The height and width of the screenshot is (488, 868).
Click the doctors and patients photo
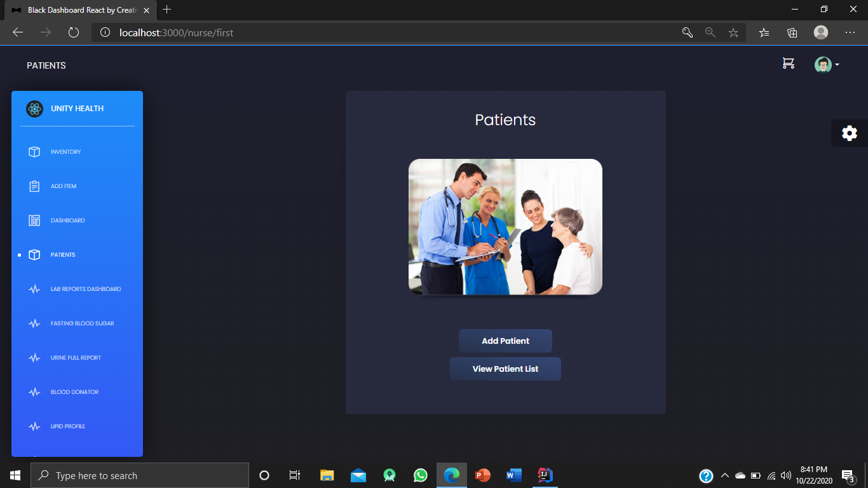click(505, 227)
